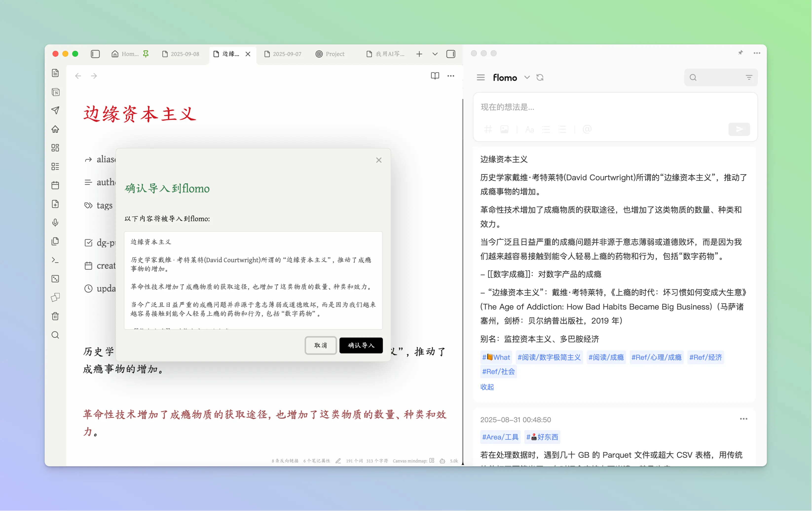Click the 确认导入 button
Screen dimensions: 812x511
coord(361,345)
